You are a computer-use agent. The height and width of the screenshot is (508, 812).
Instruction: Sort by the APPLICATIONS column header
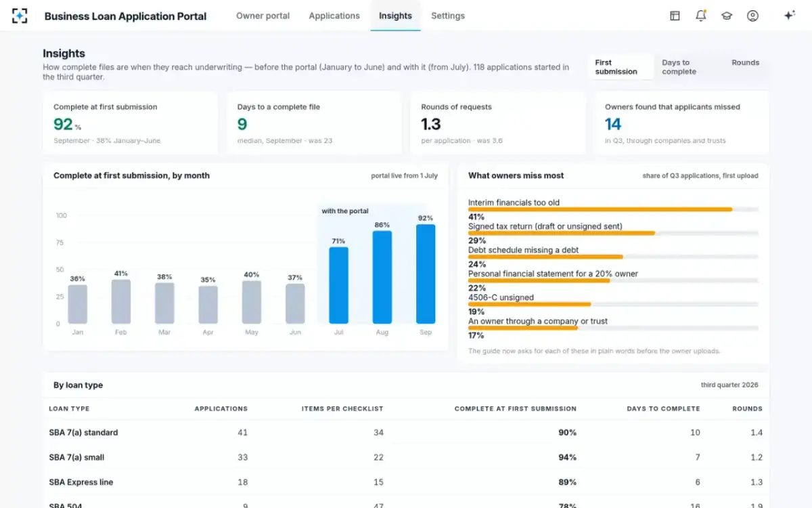221,408
